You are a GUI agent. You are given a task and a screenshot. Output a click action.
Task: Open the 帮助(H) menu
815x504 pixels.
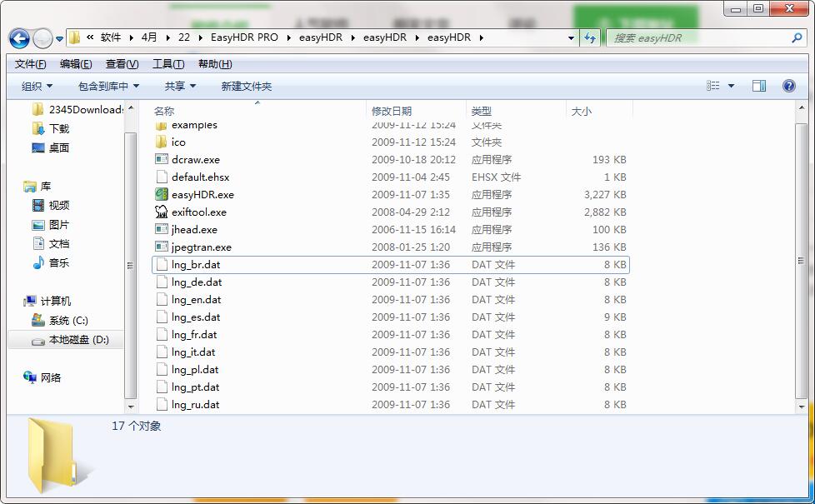tap(215, 64)
